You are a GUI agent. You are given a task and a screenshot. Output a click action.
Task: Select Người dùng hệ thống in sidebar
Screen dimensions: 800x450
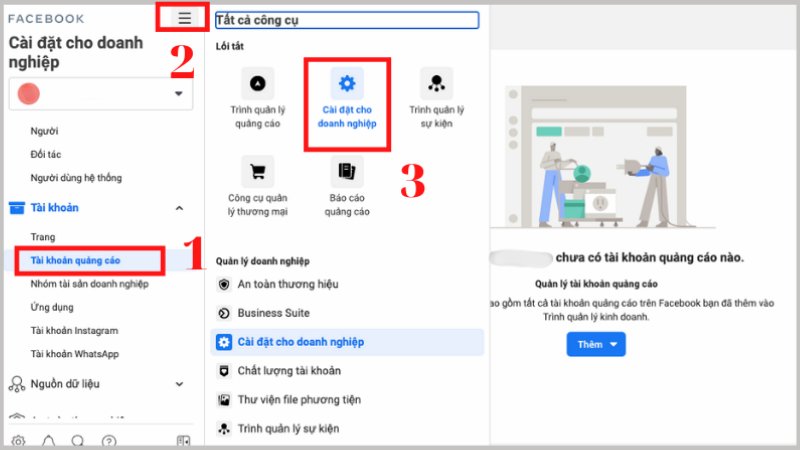point(76,178)
